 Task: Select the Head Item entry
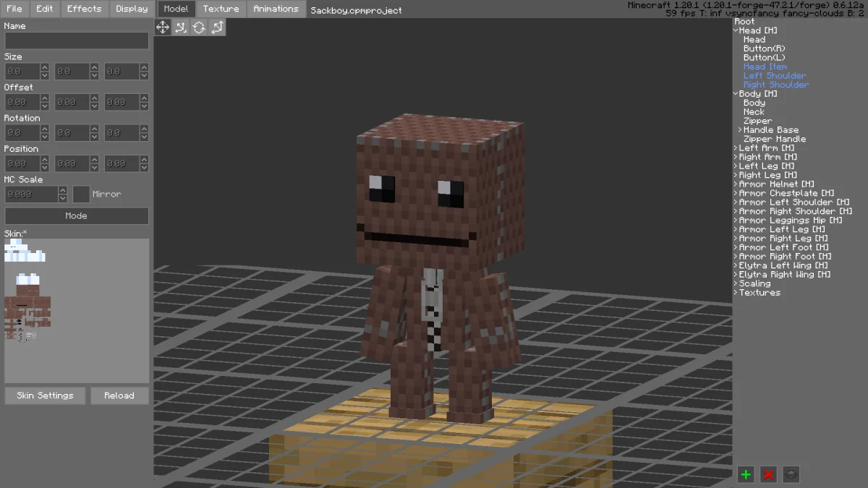765,67
